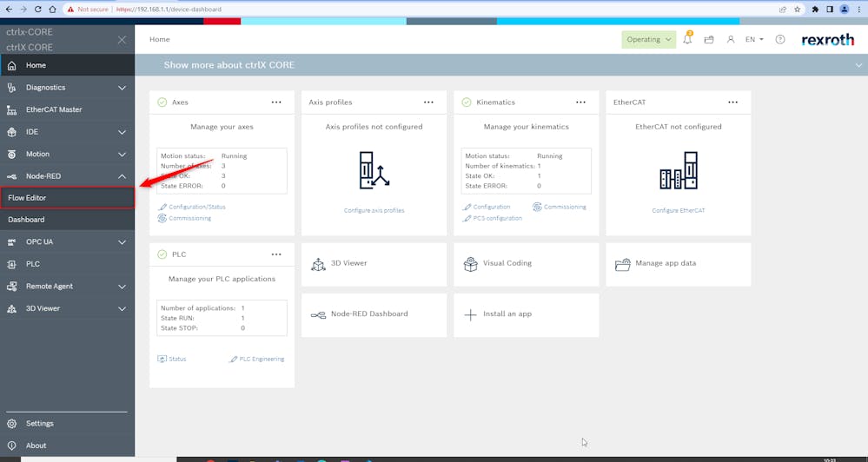This screenshot has height=462, width=868.
Task: Click the IDE sidebar icon
Action: (x=11, y=132)
